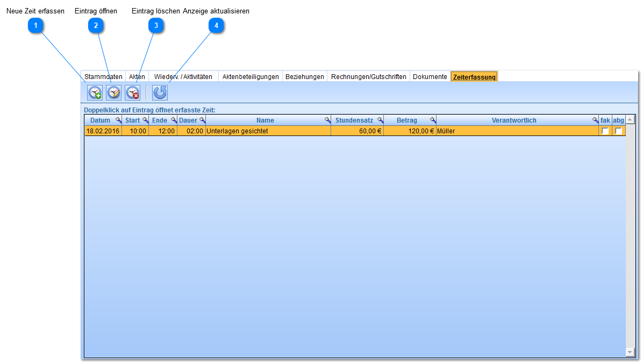Refresh the display with the blue arrow icon
This screenshot has height=364, width=643.
pyautogui.click(x=160, y=93)
